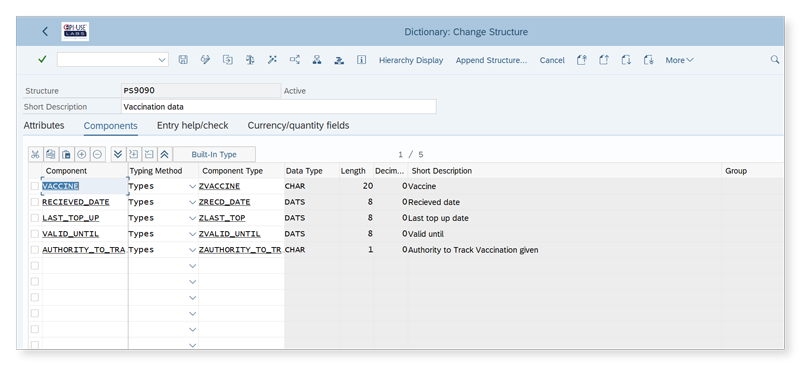Click the Previous Page icon
800x365 pixels.
[604, 60]
